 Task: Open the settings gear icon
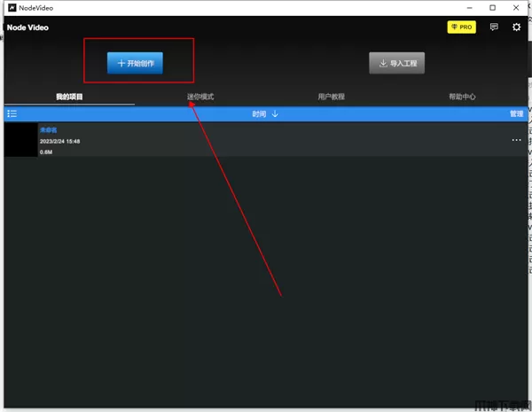click(x=516, y=27)
